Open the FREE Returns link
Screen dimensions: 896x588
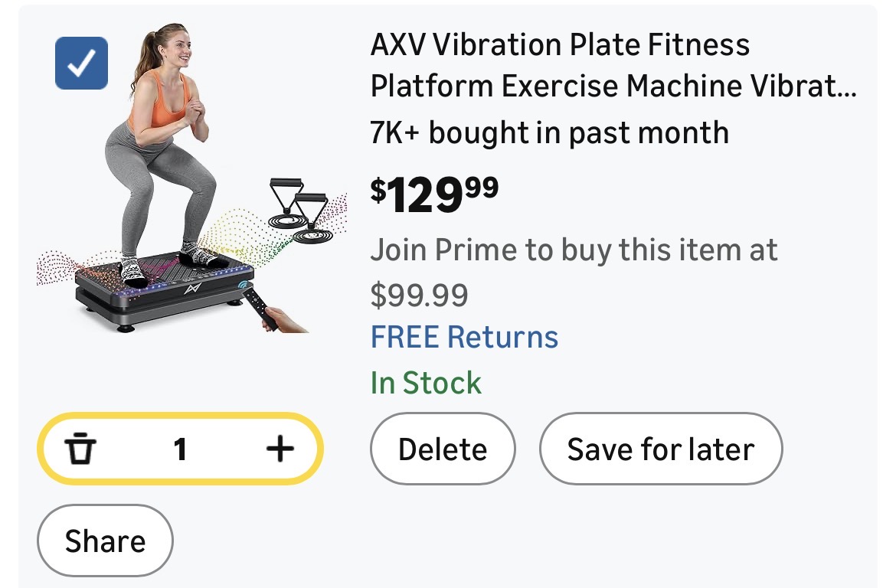coord(464,337)
